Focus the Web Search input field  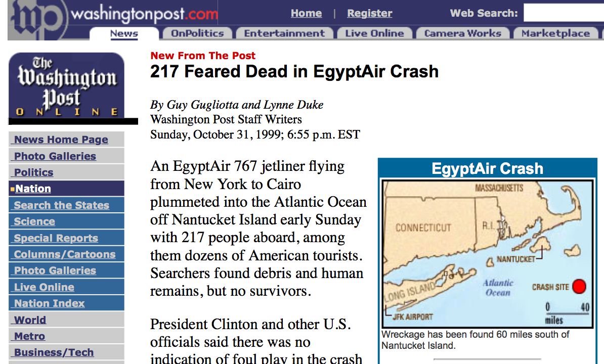[x=564, y=13]
